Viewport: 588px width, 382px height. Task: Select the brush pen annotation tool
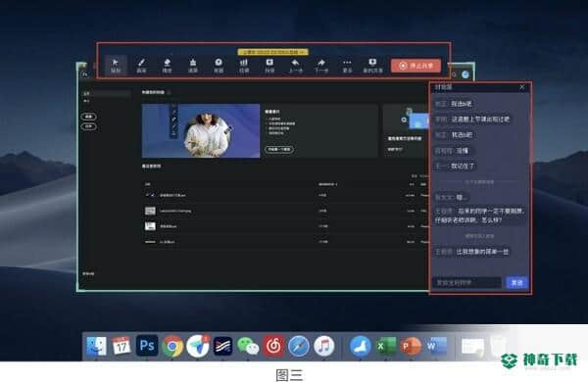pos(141,66)
